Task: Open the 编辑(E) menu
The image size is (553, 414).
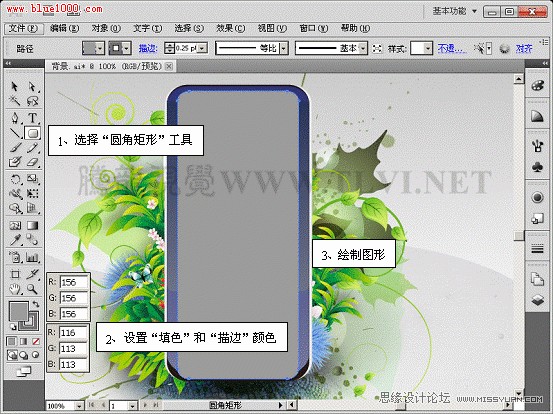Action: (65, 29)
